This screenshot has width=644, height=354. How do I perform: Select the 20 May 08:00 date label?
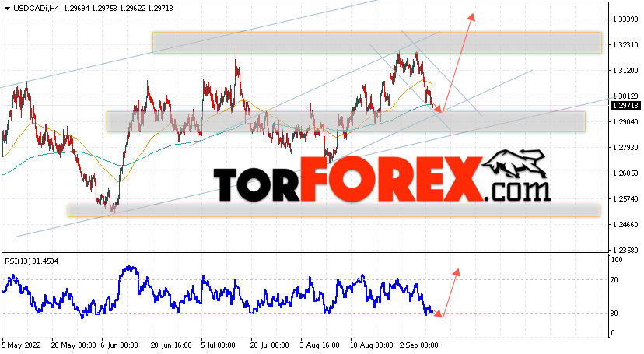pos(74,345)
